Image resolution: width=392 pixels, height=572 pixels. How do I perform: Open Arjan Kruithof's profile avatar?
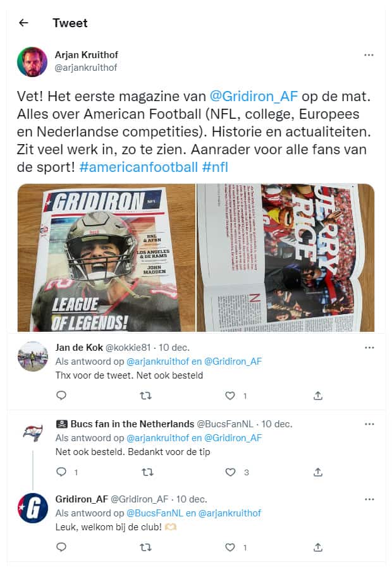pyautogui.click(x=32, y=62)
